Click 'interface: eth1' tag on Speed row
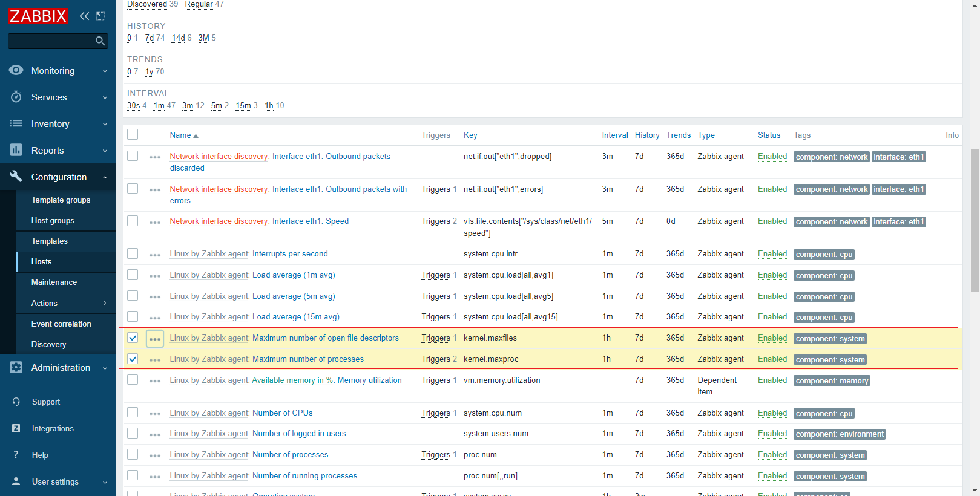Screen dimensions: 980x496 [x=899, y=222]
